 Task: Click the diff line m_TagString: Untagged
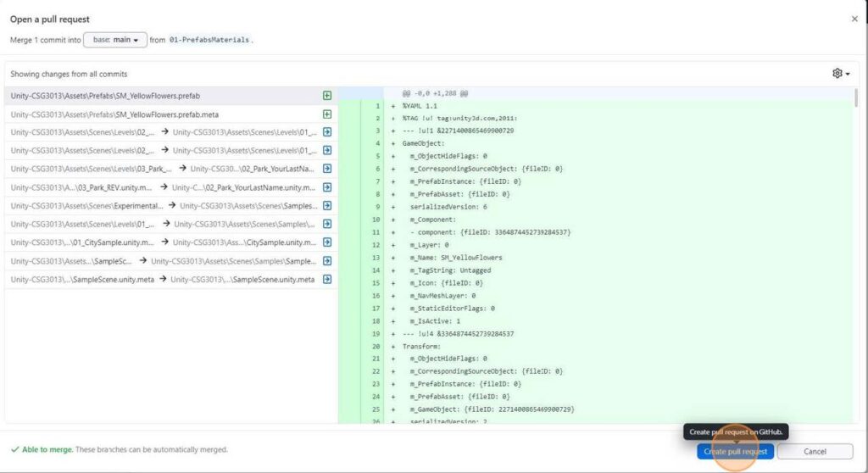click(451, 270)
